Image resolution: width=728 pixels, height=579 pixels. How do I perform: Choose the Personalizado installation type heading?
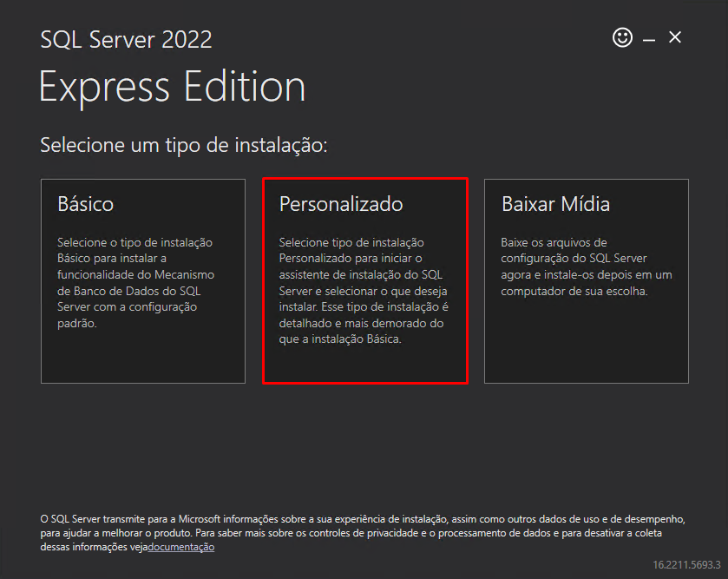pyautogui.click(x=341, y=204)
